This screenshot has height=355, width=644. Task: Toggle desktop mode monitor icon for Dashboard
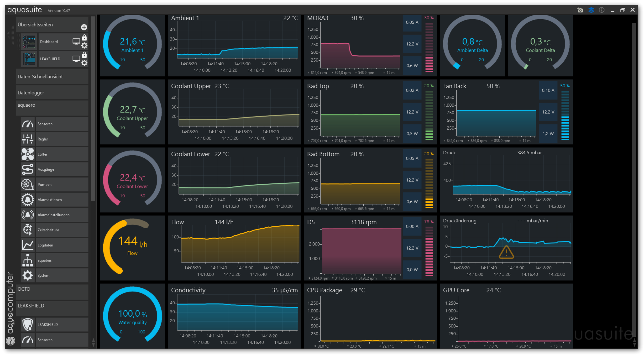(76, 41)
